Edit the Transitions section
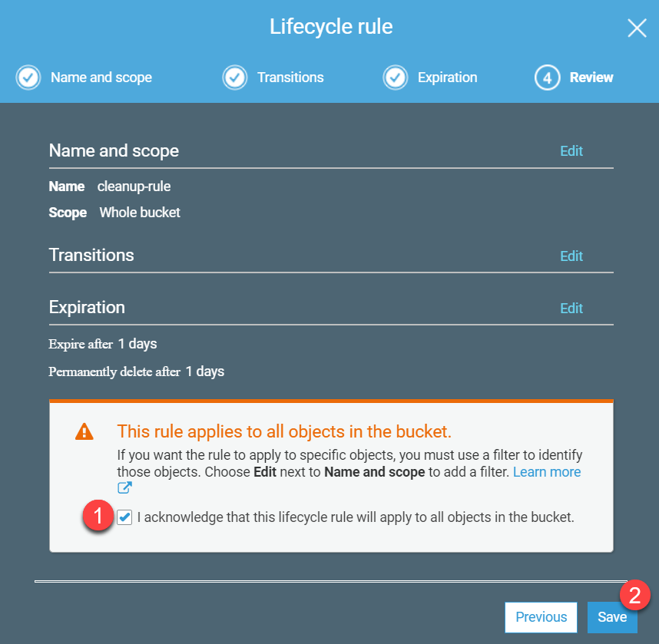 (571, 256)
